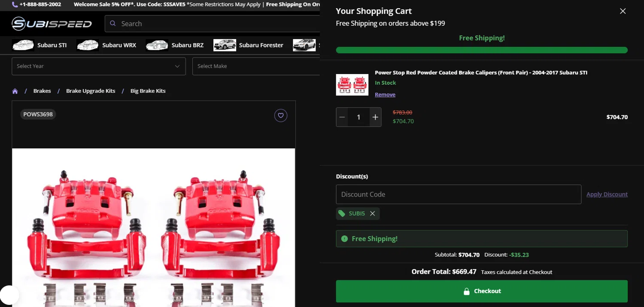Click the POWS3698 part number badge
This screenshot has width=644, height=307.
38,114
